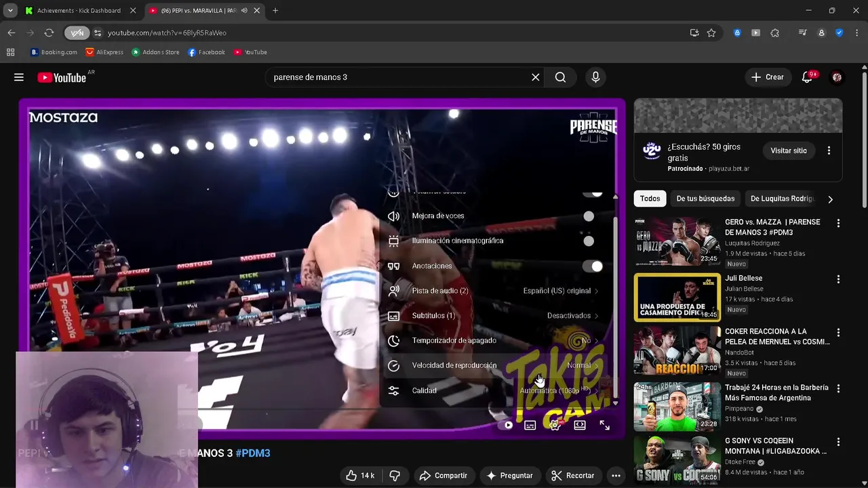Open Chrome media controls icon
Viewport: 868px width, 488px height.
(803, 33)
